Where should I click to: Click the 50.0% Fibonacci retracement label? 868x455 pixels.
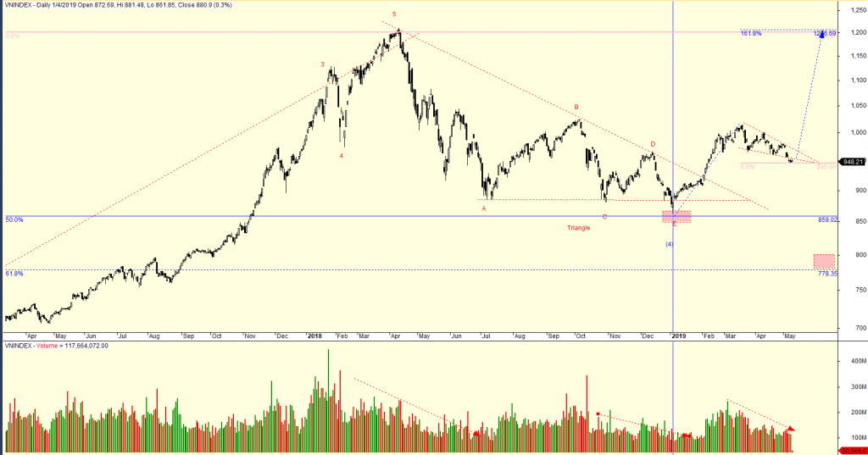pyautogui.click(x=13, y=219)
